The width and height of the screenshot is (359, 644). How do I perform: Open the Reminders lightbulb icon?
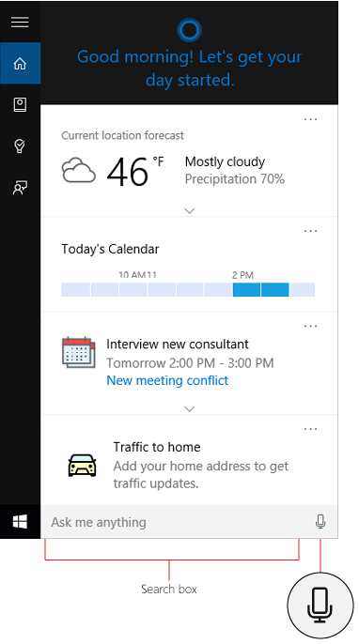click(x=20, y=146)
